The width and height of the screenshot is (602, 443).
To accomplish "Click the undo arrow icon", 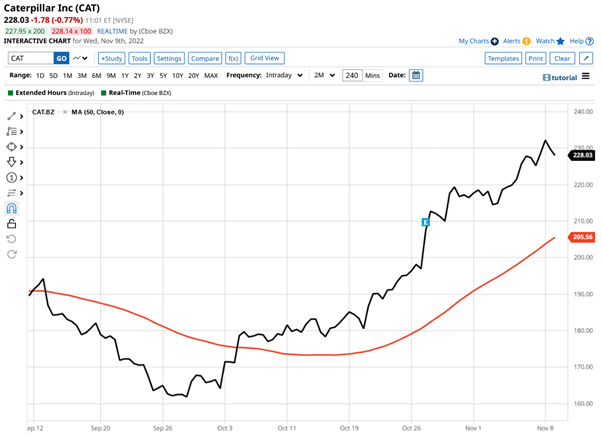I will (12, 239).
